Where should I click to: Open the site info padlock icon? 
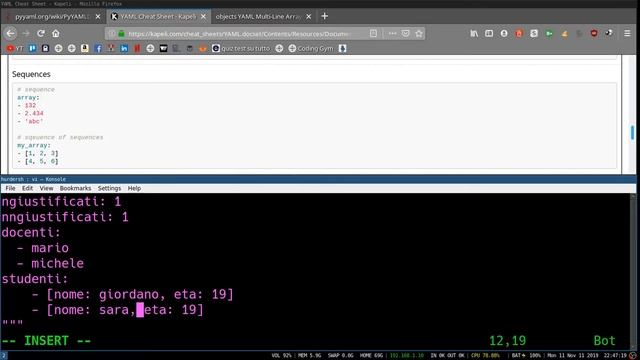click(x=121, y=33)
